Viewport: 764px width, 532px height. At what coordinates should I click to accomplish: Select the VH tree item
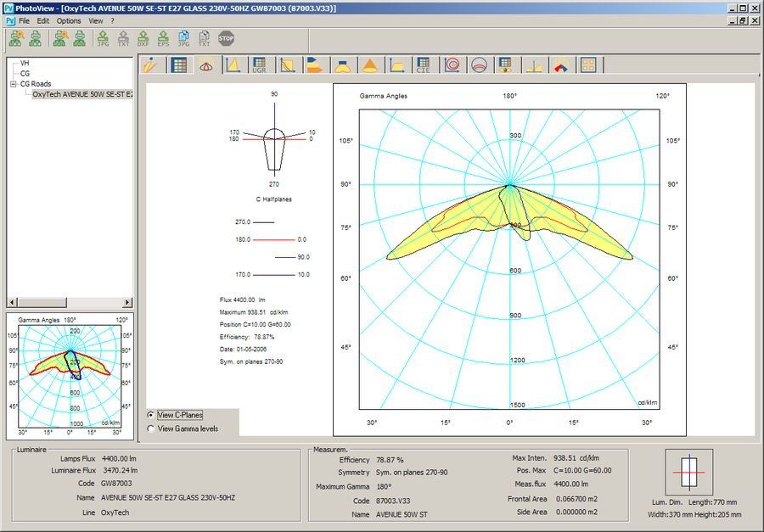pyautogui.click(x=25, y=64)
